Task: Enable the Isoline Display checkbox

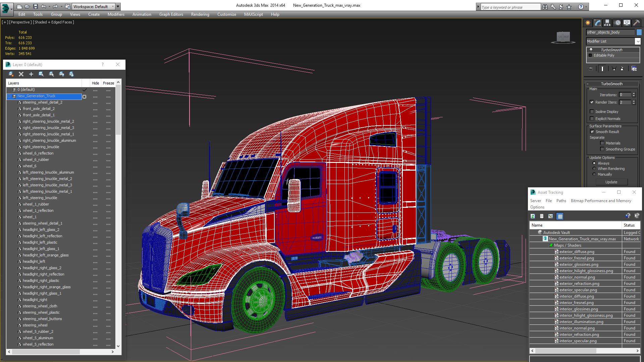Action: [x=592, y=112]
